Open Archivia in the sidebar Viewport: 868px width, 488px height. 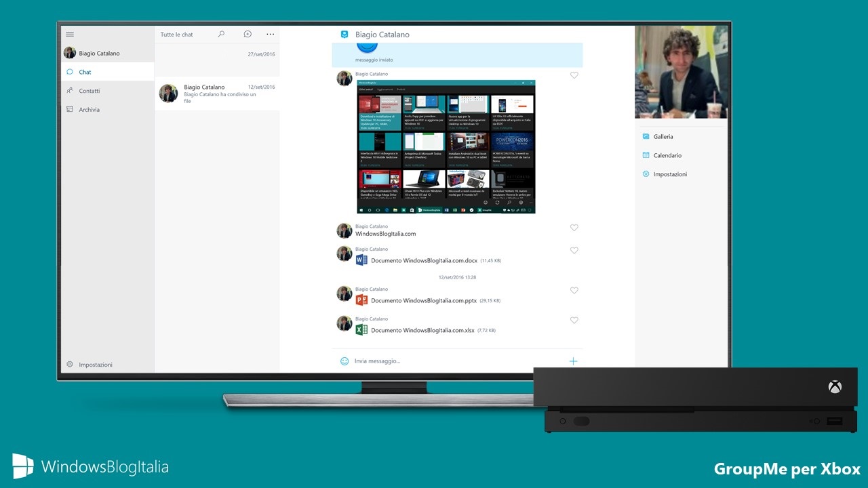click(x=108, y=110)
